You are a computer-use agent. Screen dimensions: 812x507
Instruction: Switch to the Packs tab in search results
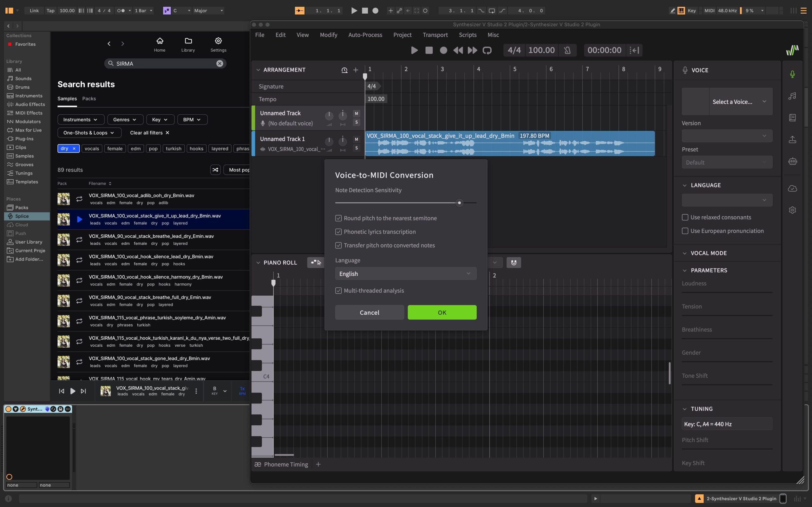pyautogui.click(x=89, y=99)
